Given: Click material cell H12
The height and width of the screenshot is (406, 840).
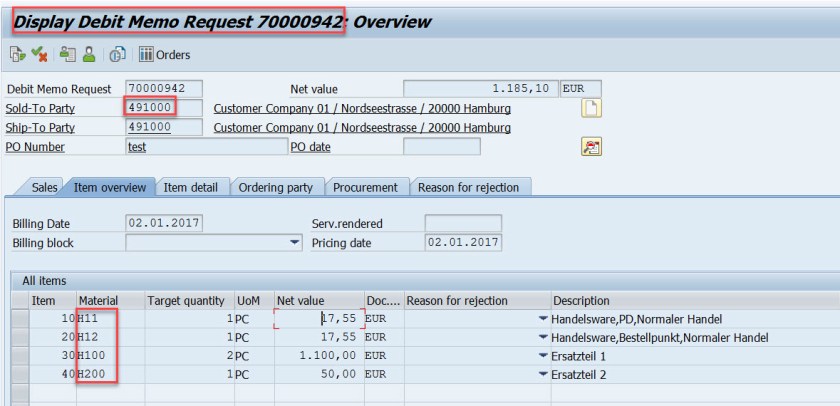Looking at the screenshot, I should click(111, 337).
